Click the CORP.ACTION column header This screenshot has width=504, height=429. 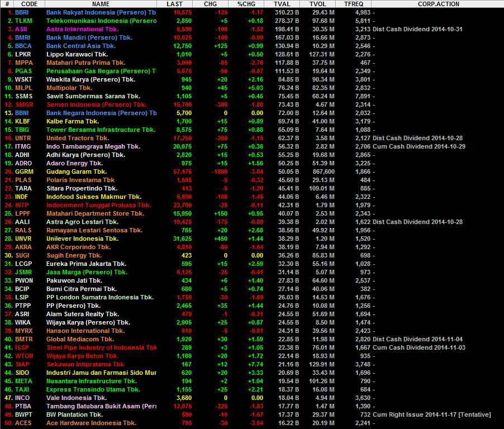(x=439, y=4)
